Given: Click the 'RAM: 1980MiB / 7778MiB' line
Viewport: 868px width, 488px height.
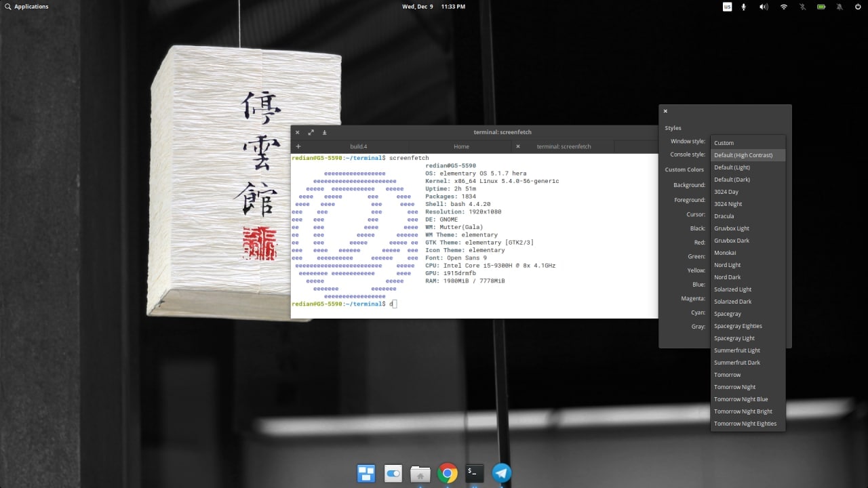Looking at the screenshot, I should tap(465, 281).
